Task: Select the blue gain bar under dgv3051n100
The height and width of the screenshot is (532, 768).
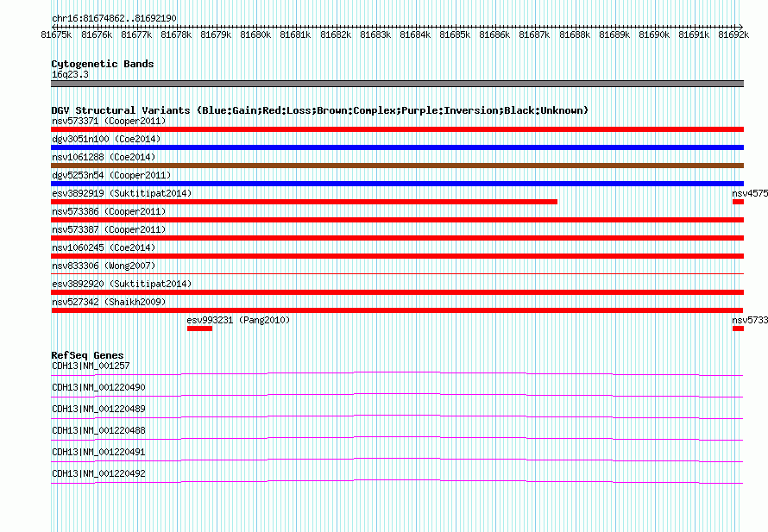Action: pos(397,147)
